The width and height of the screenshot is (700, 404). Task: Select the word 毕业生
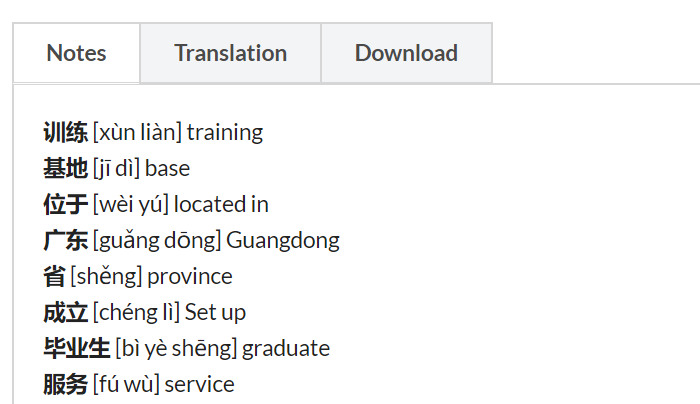pyautogui.click(x=76, y=348)
